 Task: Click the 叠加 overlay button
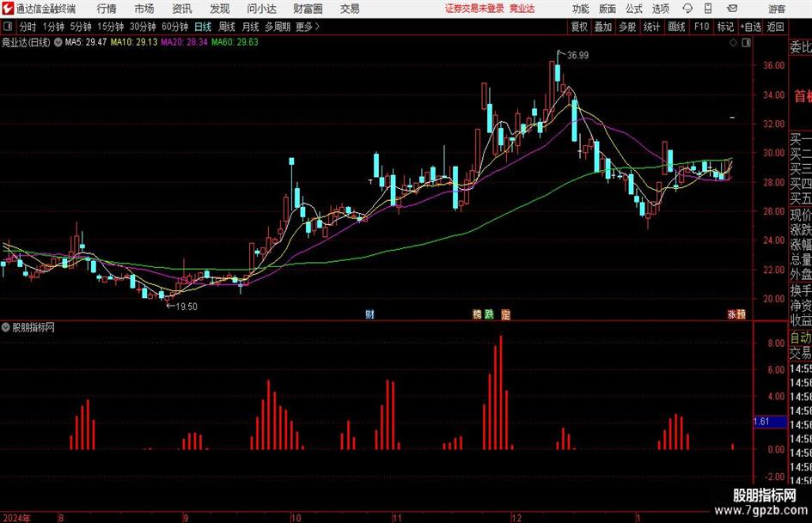(603, 27)
